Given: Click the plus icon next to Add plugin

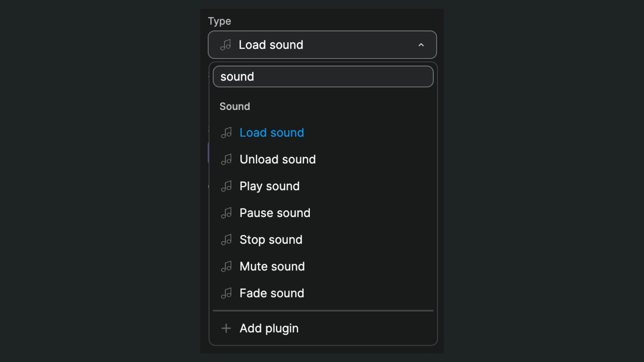Looking at the screenshot, I should [226, 328].
